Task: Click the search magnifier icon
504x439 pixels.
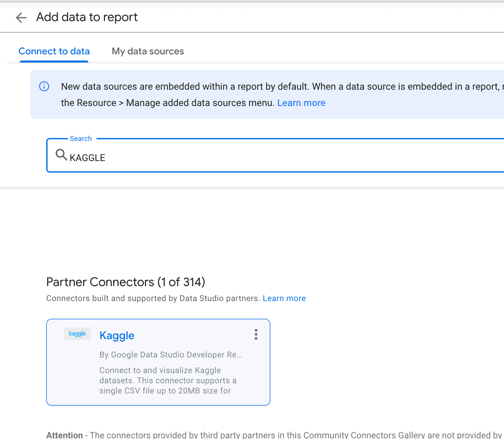Action: point(61,155)
